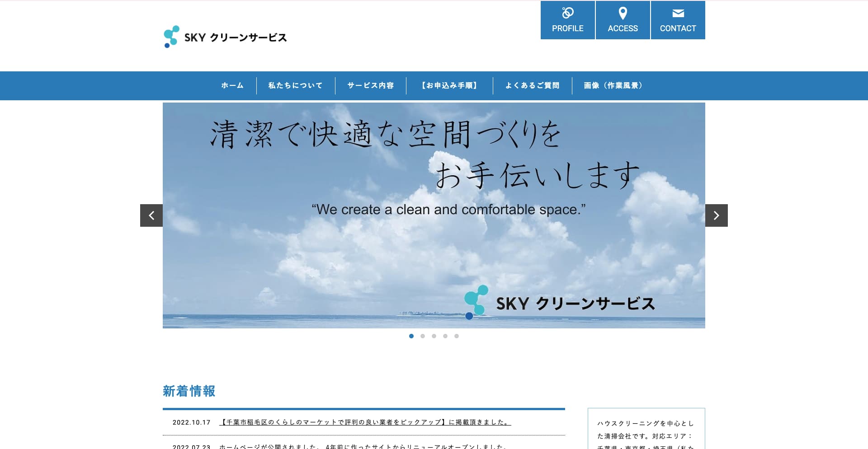The width and height of the screenshot is (868, 449).
Task: Select the first slider pagination dot
Action: click(411, 336)
